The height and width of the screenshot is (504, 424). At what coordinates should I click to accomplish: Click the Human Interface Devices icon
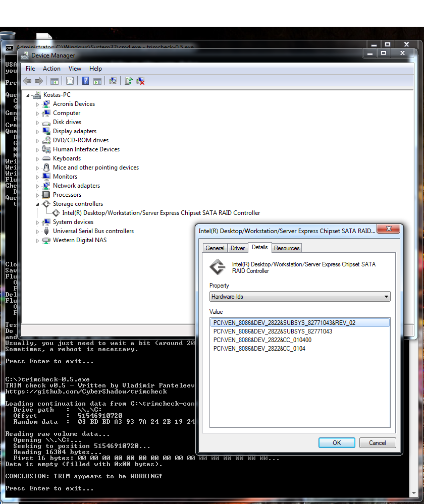click(46, 149)
